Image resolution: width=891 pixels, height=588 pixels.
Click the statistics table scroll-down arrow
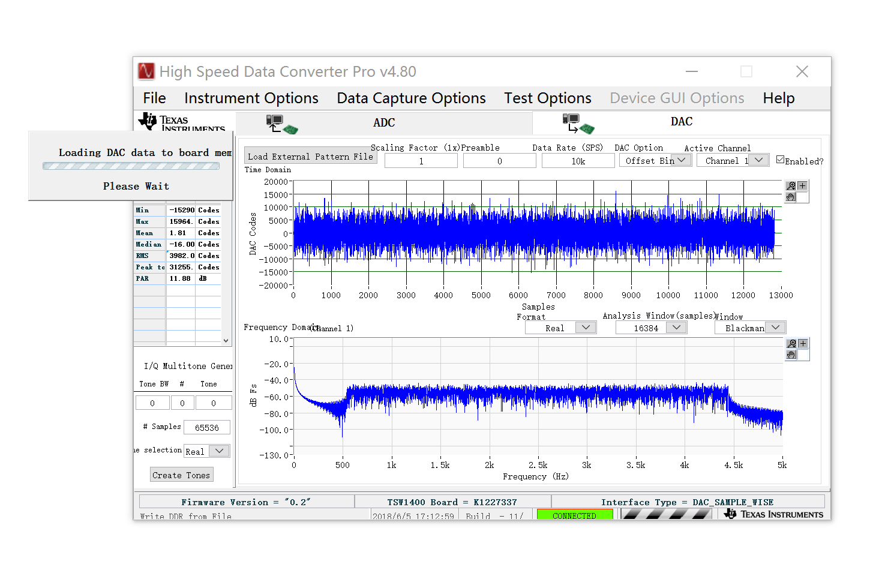coord(226,340)
